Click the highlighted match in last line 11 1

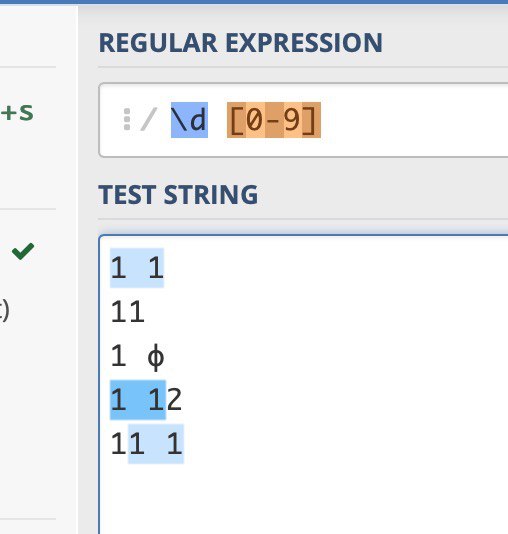[156, 444]
